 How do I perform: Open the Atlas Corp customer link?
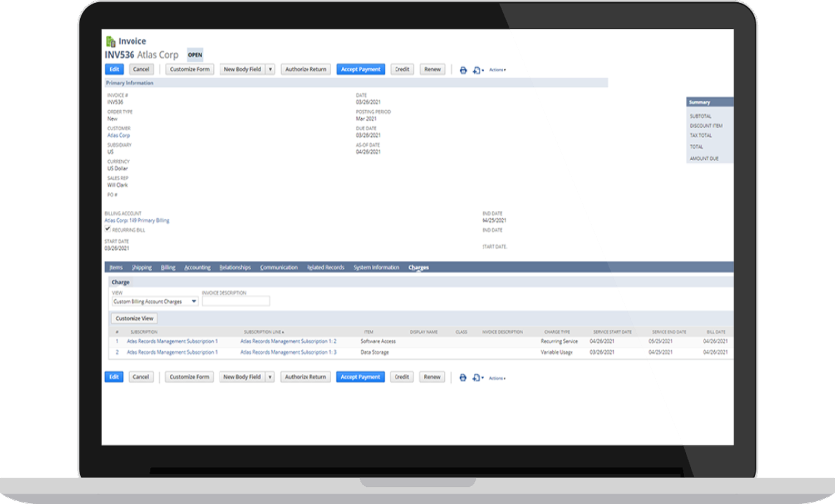tap(119, 135)
